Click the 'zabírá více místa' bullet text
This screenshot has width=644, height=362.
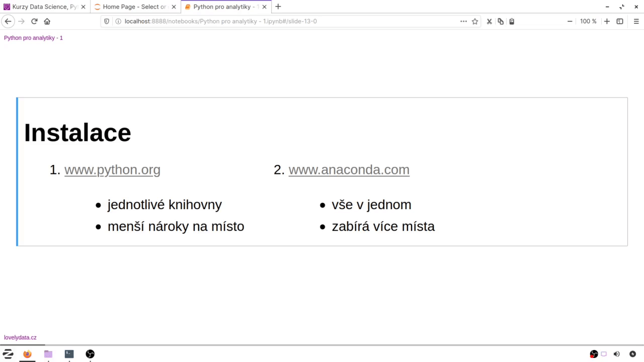(x=383, y=226)
